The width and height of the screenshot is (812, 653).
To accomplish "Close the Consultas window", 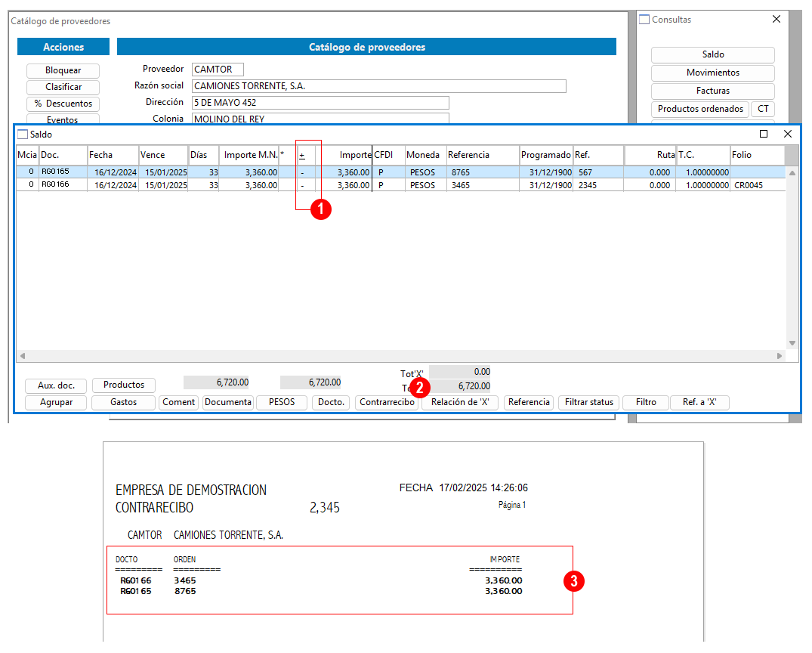I will [776, 19].
